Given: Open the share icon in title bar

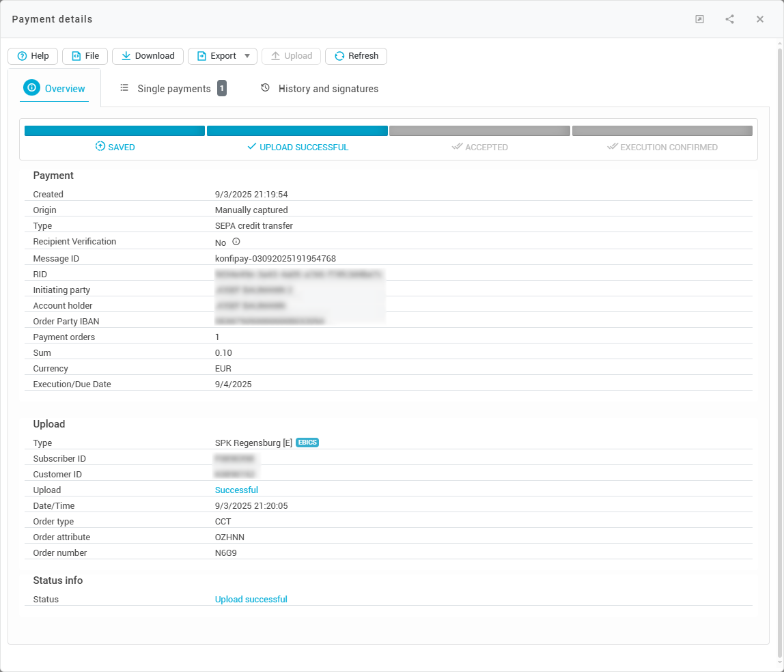Looking at the screenshot, I should (x=729, y=19).
